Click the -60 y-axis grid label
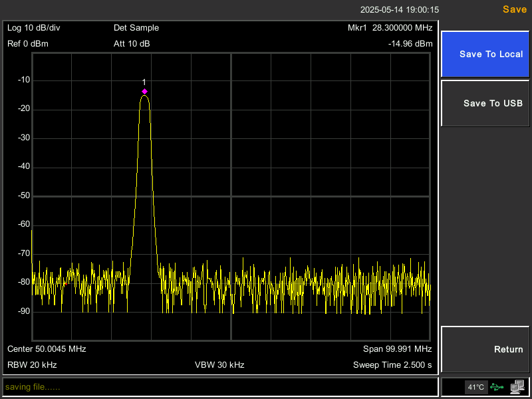The height and width of the screenshot is (399, 532). pos(24,225)
